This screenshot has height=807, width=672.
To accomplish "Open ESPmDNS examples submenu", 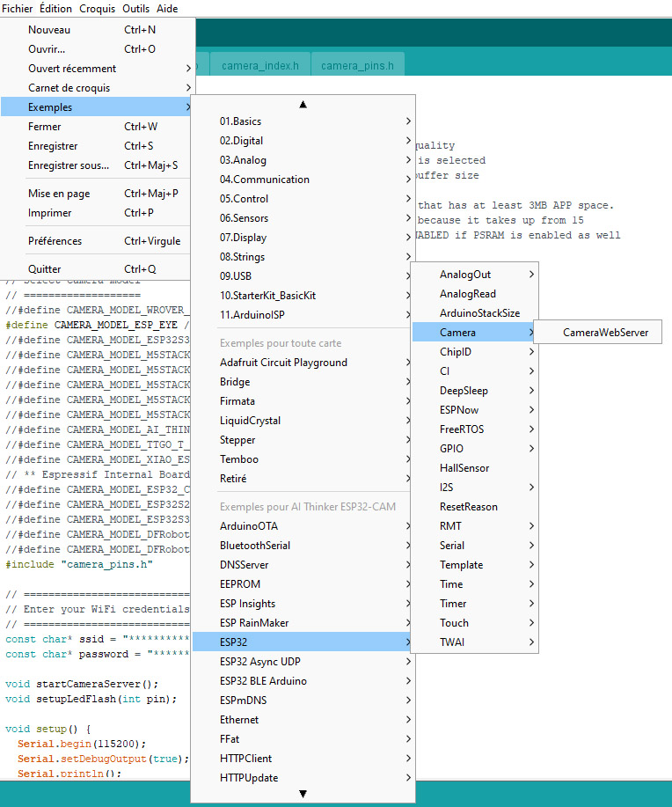I will pyautogui.click(x=303, y=701).
